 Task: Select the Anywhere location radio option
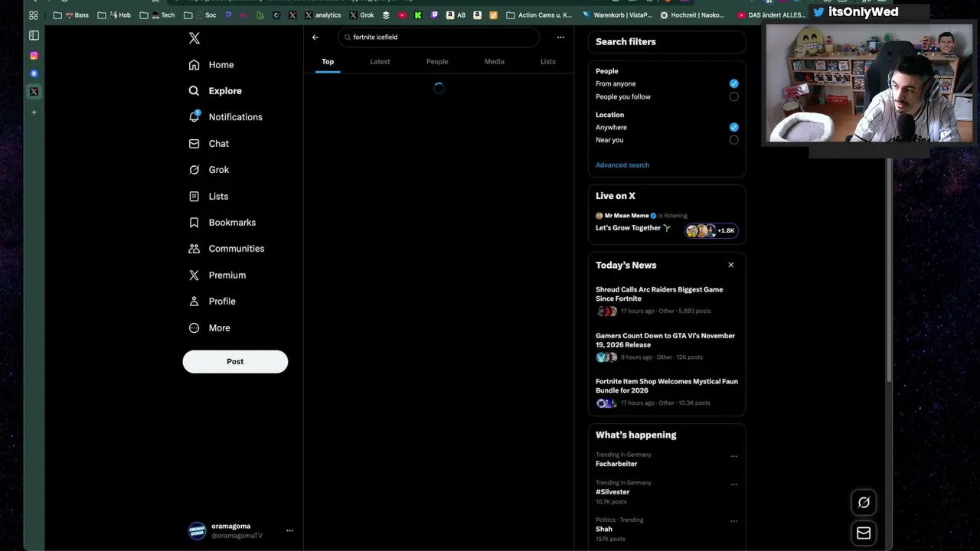click(x=733, y=127)
